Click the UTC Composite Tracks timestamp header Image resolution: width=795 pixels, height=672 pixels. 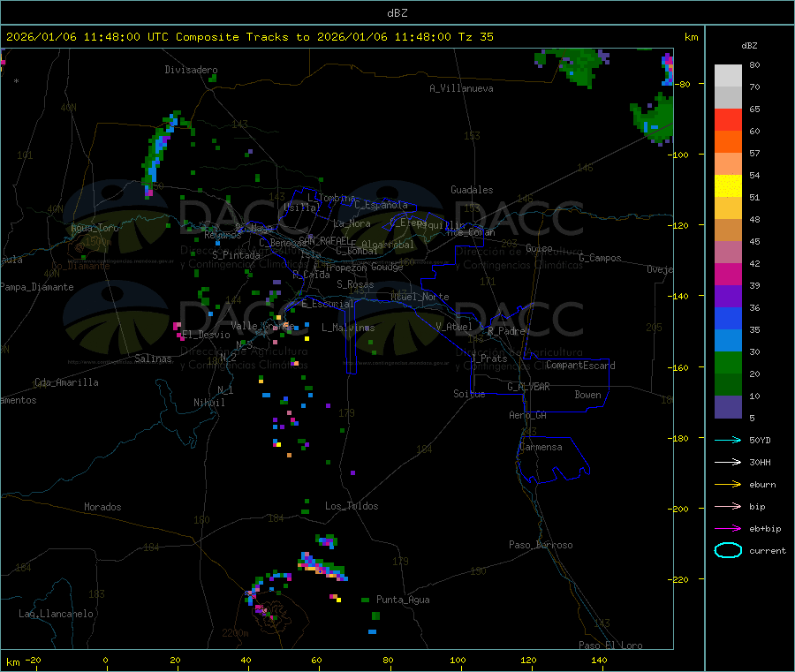coord(250,37)
